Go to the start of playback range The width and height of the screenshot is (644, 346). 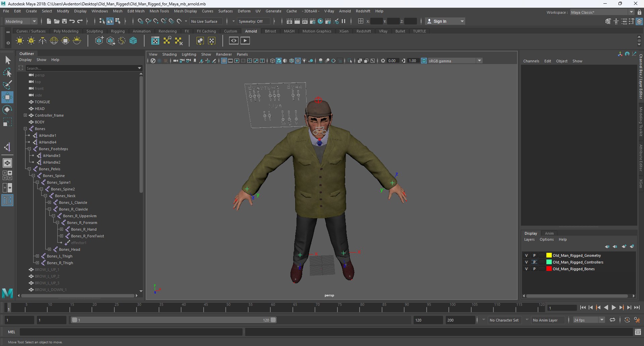pyautogui.click(x=583, y=307)
